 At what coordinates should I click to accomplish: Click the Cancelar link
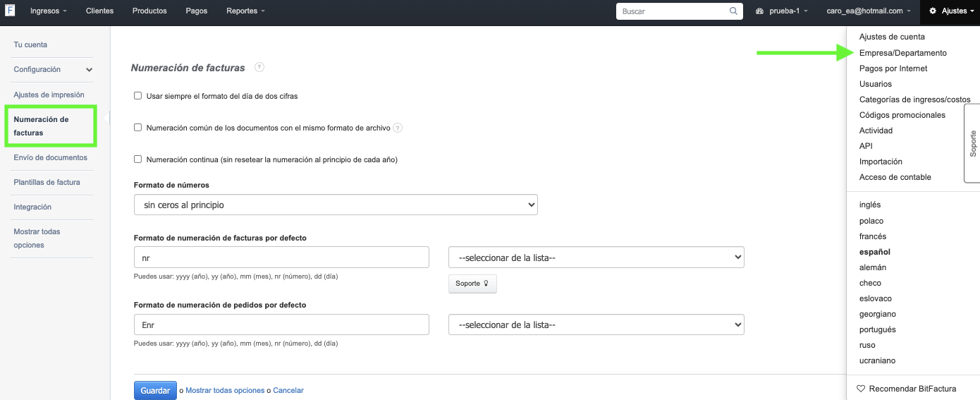pos(288,390)
